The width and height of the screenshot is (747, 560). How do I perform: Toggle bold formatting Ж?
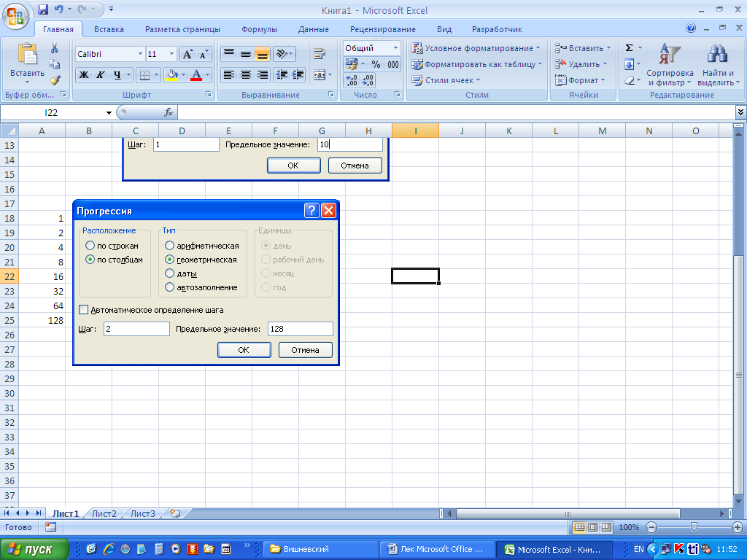84,75
